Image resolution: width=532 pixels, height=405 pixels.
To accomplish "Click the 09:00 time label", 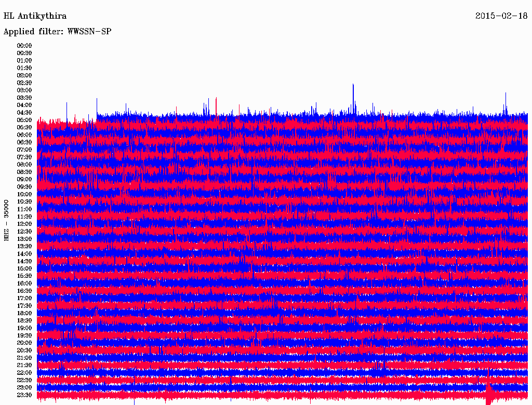I will point(24,180).
